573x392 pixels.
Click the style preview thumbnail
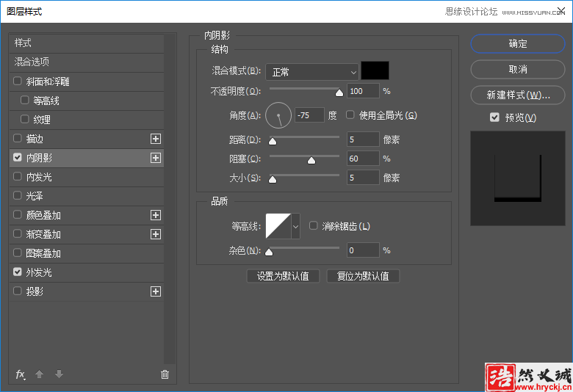(x=518, y=178)
